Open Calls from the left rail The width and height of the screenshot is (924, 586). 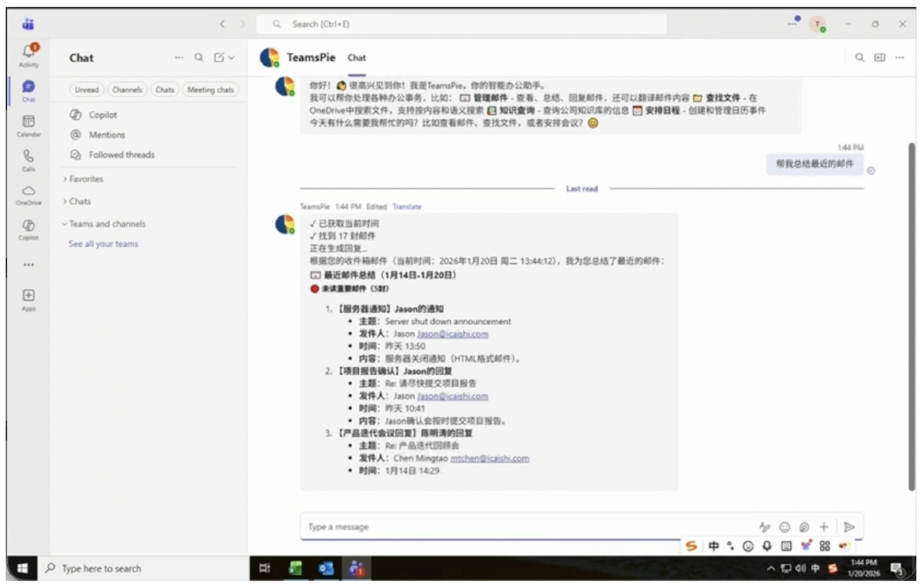pyautogui.click(x=29, y=159)
